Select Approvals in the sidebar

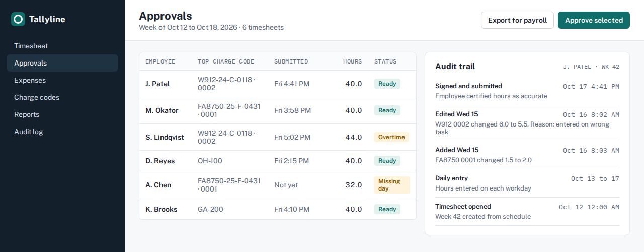pyautogui.click(x=62, y=63)
